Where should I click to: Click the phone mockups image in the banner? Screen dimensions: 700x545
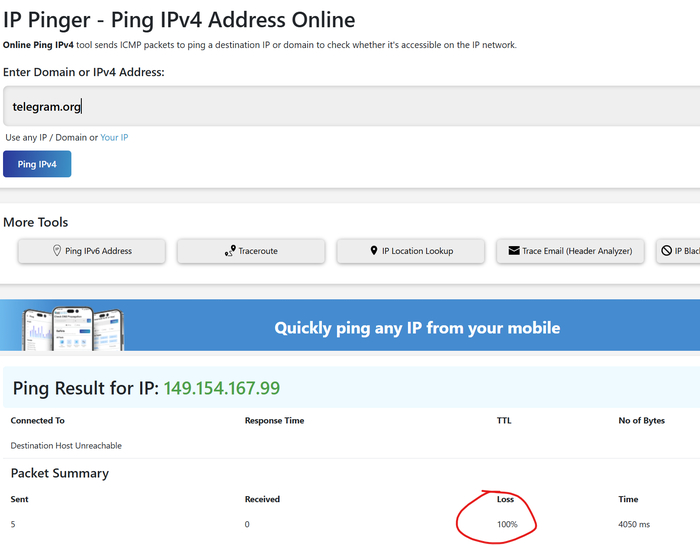tap(74, 329)
